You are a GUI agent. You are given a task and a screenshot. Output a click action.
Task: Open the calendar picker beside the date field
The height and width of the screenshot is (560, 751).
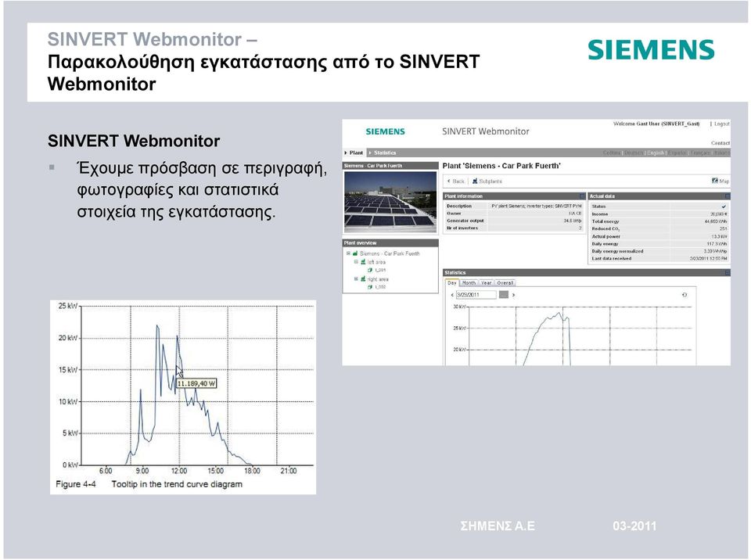503,295
